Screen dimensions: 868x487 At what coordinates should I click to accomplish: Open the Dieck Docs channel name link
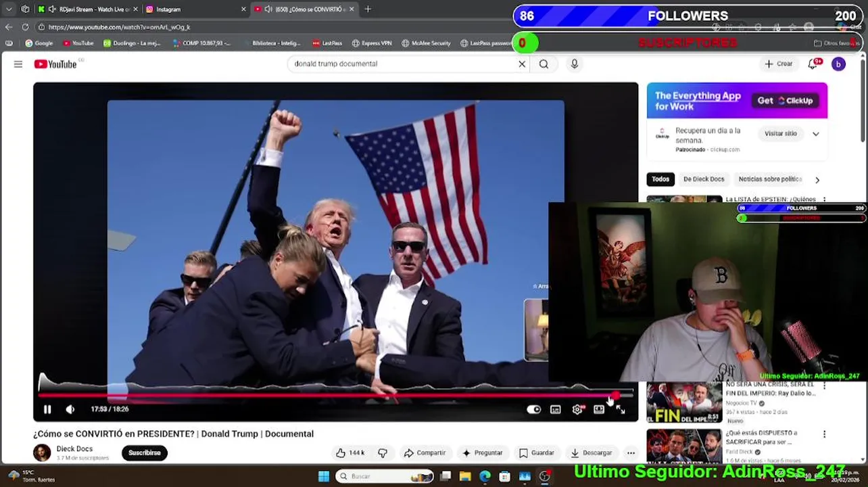click(74, 448)
